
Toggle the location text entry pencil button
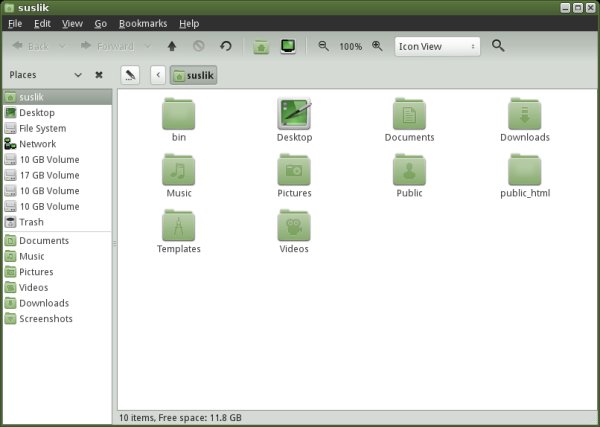(130, 75)
